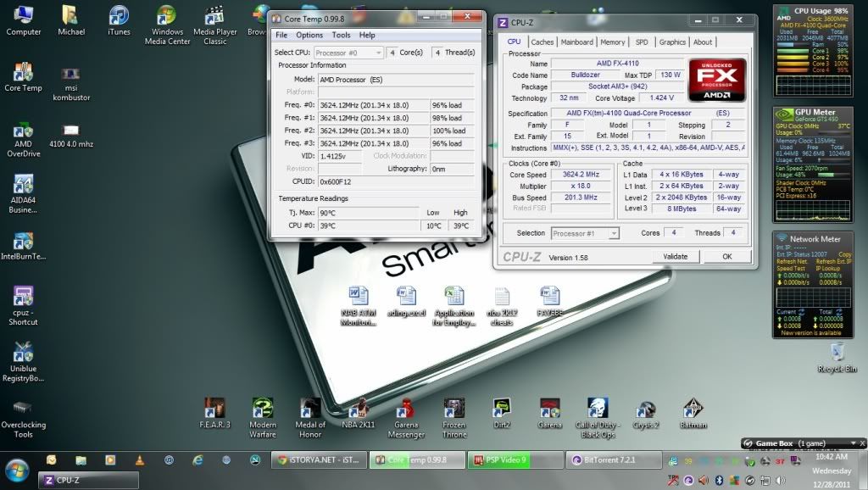This screenshot has height=490, width=868.
Task: Open the Core Temp desktop shortcut
Action: (23, 77)
